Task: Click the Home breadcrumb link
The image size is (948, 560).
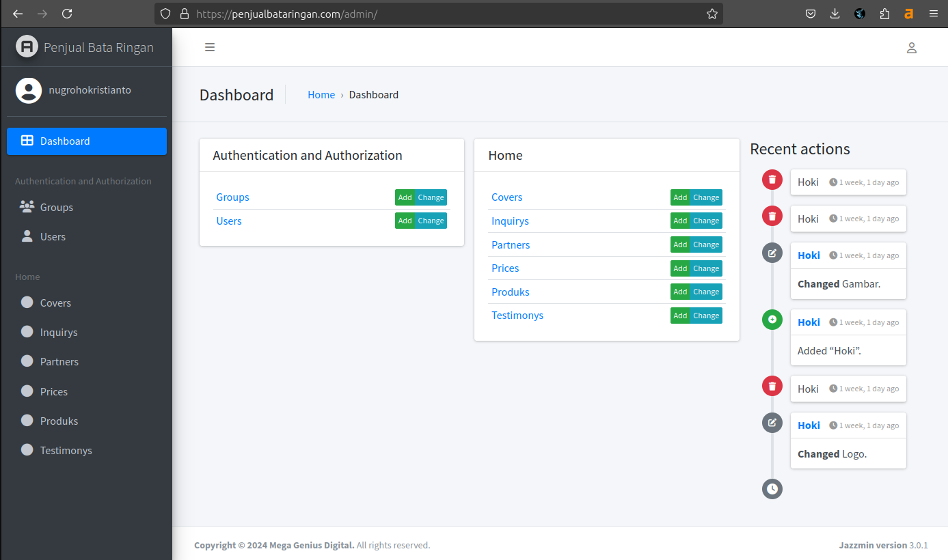Action: tap(321, 95)
